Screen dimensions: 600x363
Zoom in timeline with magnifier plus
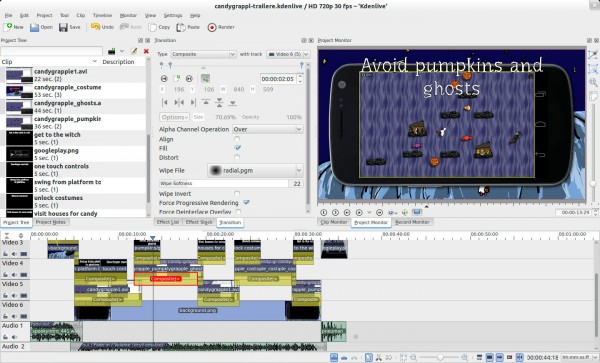point(465,358)
